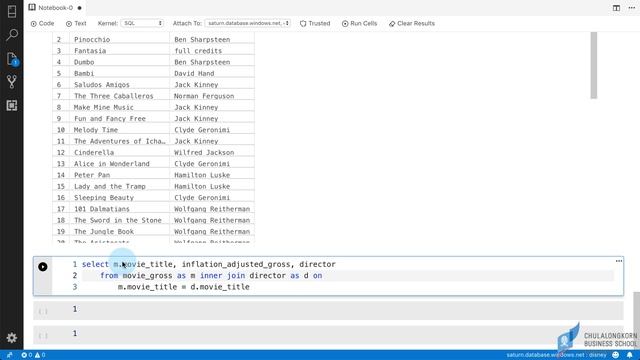Click the notebook's vertical scrollbar thumb
This screenshot has width=640, height=360.
(636, 320)
